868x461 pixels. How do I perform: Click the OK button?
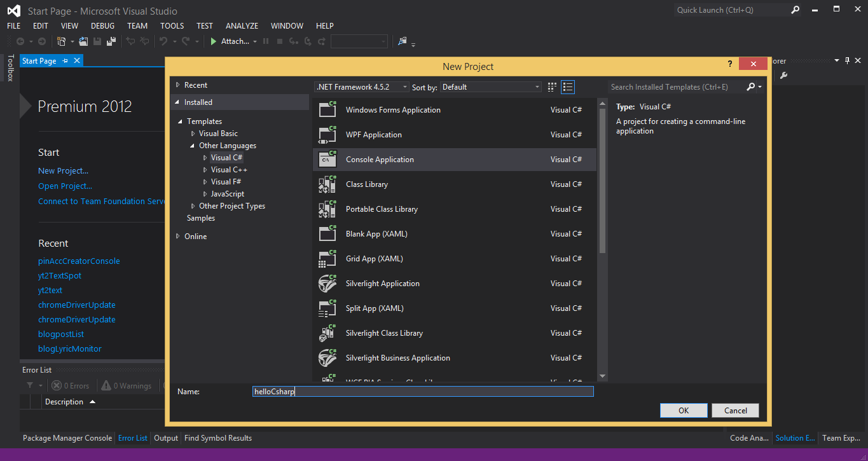click(x=684, y=410)
